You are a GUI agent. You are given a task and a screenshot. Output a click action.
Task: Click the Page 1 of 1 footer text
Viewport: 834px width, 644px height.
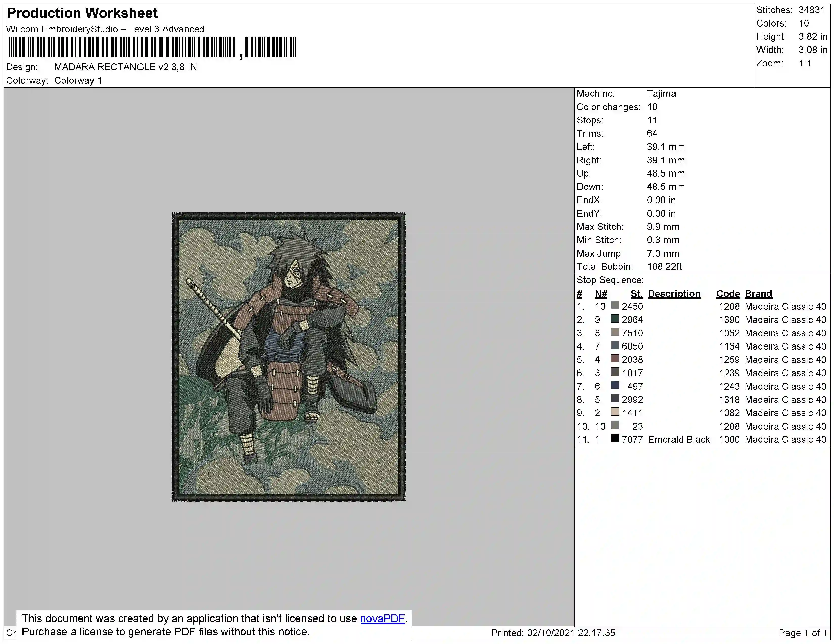coord(803,633)
